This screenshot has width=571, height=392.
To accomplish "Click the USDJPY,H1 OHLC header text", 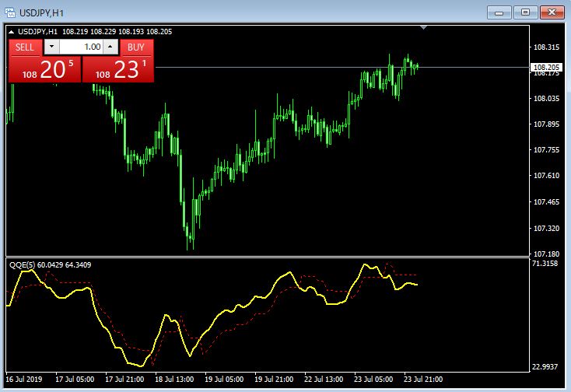I will click(x=95, y=32).
